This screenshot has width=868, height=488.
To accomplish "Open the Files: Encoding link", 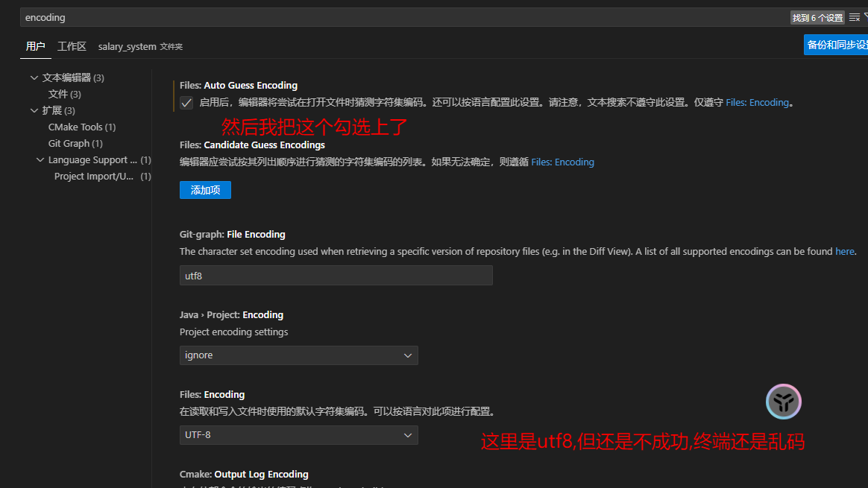I will [x=757, y=102].
